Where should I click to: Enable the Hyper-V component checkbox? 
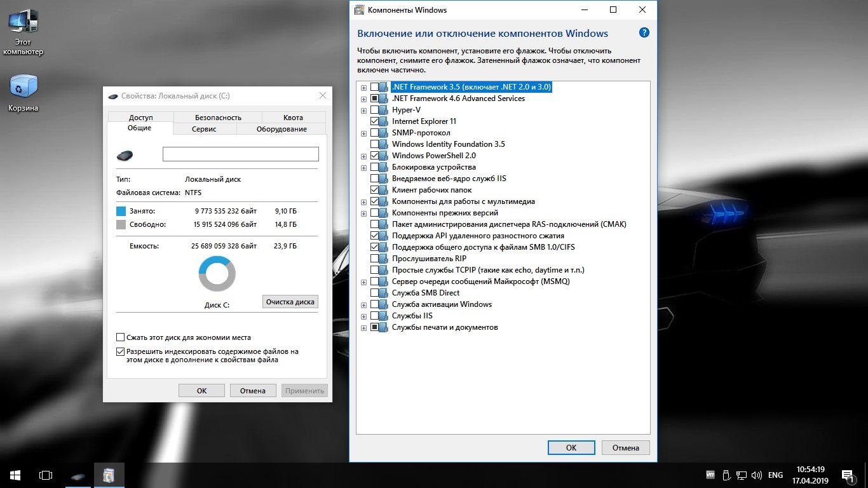tap(374, 110)
